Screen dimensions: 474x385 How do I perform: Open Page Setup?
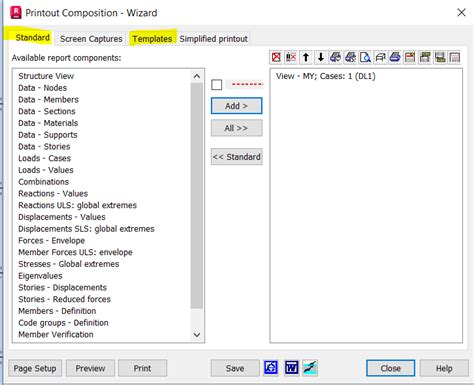(x=35, y=368)
